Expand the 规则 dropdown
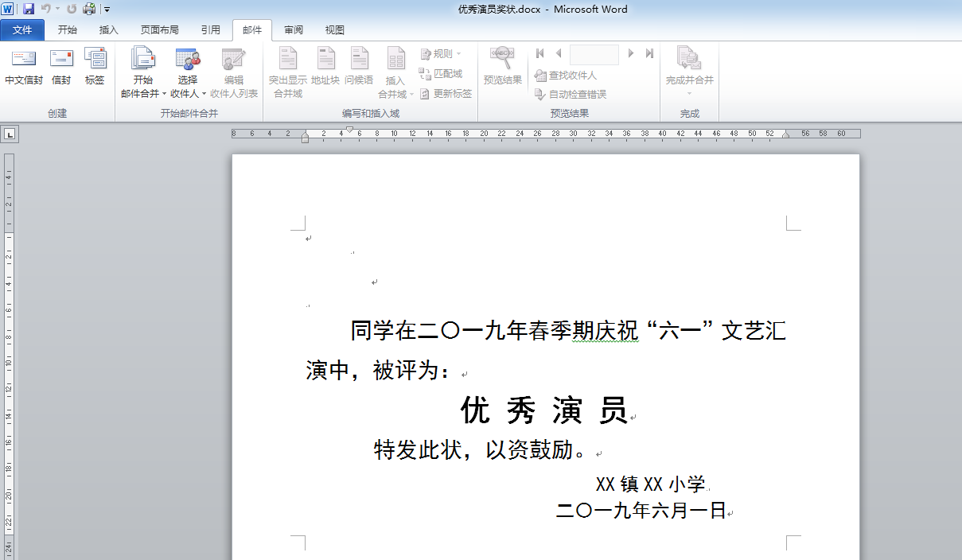Image resolution: width=962 pixels, height=560 pixels. coord(441,54)
